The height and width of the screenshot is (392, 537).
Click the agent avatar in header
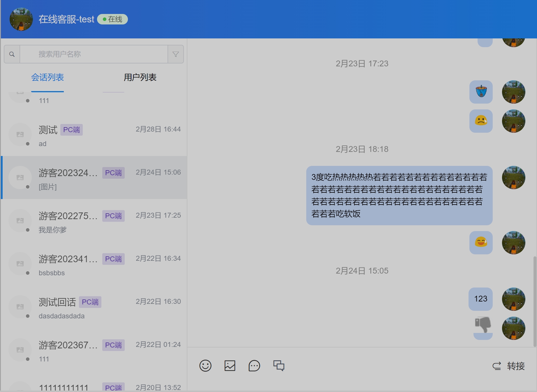pyautogui.click(x=21, y=19)
